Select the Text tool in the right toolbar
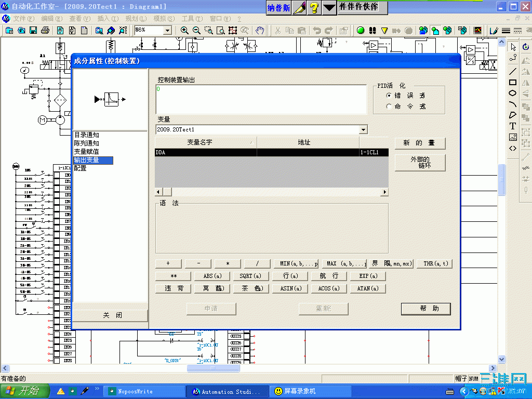The height and width of the screenshot is (399, 532). [512, 126]
